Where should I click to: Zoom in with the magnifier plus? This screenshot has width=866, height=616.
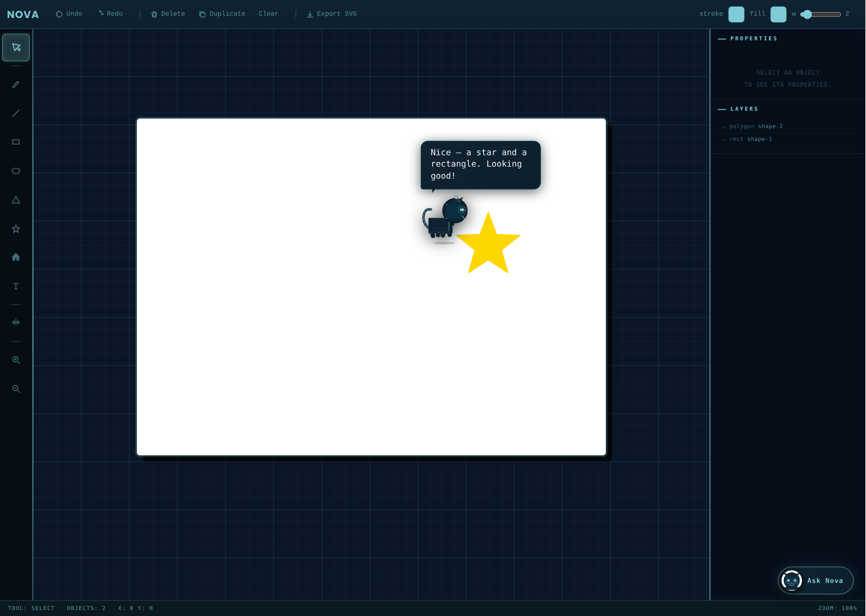click(x=16, y=360)
